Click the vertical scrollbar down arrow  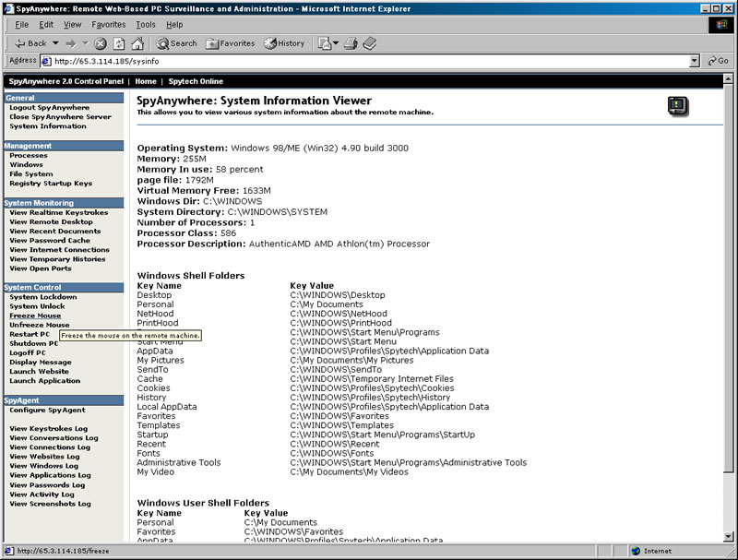[x=728, y=536]
